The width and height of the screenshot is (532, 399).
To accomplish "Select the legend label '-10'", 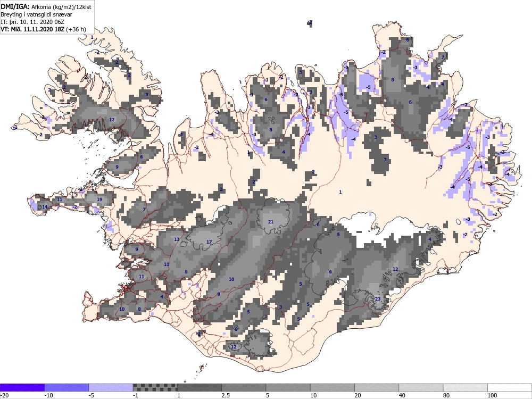I will (x=49, y=395).
